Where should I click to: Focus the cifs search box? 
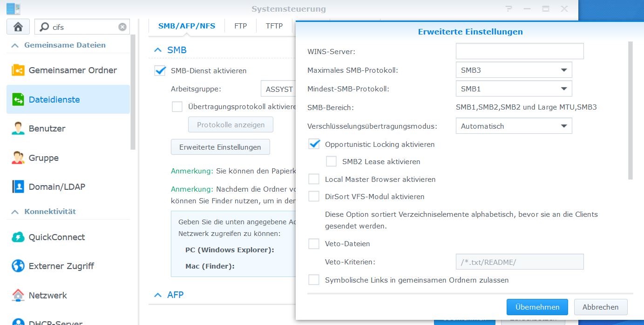(x=82, y=27)
